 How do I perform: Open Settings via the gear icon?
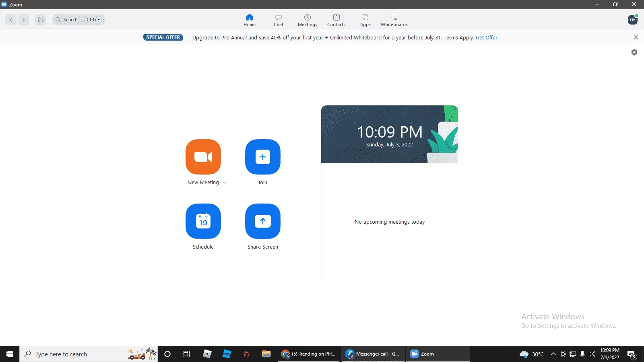634,52
